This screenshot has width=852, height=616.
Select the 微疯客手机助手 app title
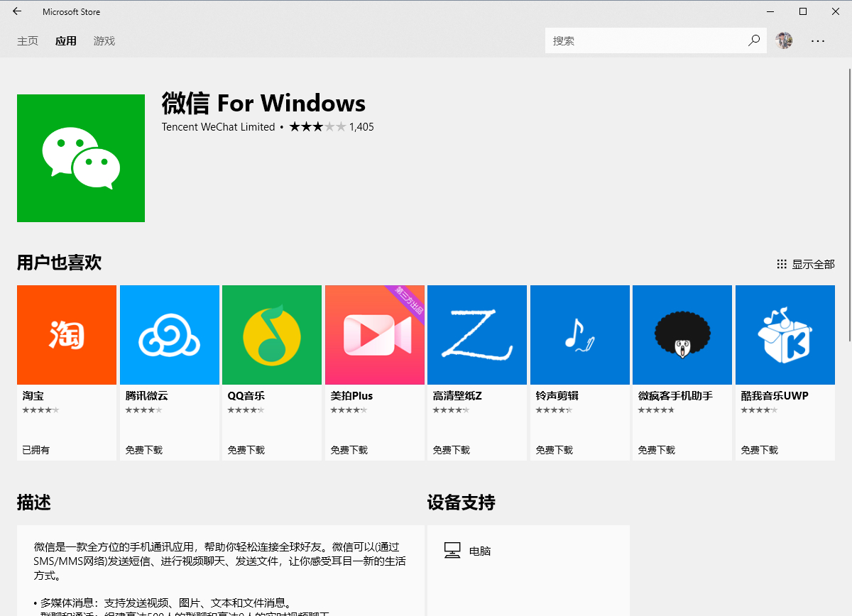pyautogui.click(x=675, y=396)
